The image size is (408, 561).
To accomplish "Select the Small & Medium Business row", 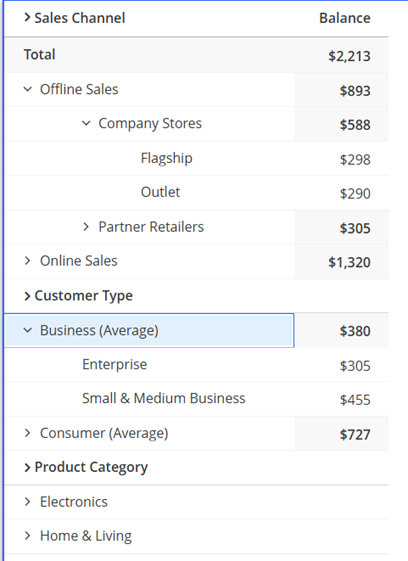I will coord(197,399).
